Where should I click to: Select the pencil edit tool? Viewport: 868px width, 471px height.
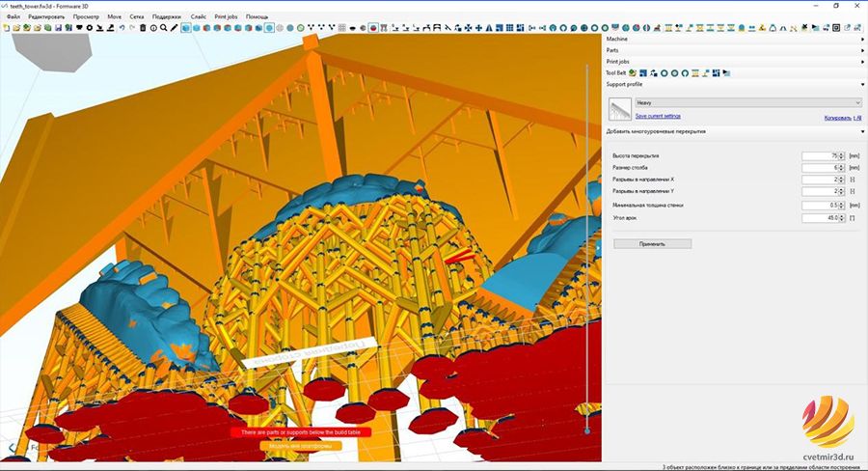[x=174, y=28]
